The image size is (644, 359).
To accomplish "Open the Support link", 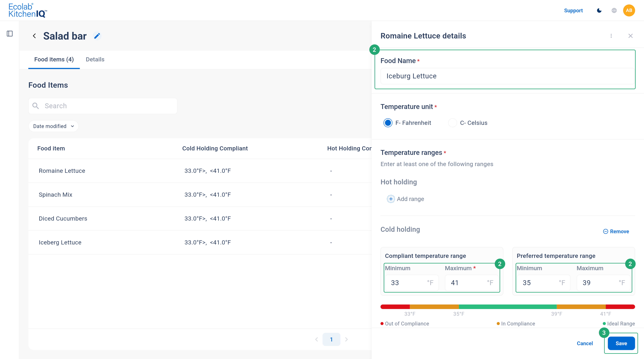I will [573, 11].
